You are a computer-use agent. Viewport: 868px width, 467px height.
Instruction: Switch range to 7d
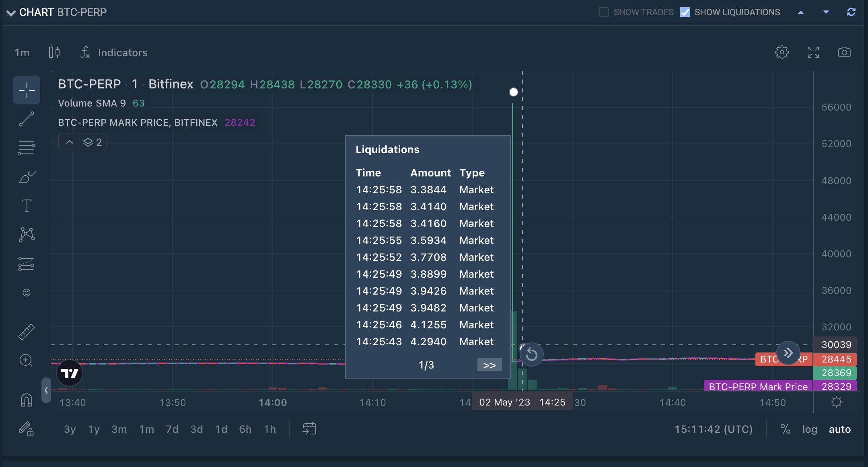[172, 429]
